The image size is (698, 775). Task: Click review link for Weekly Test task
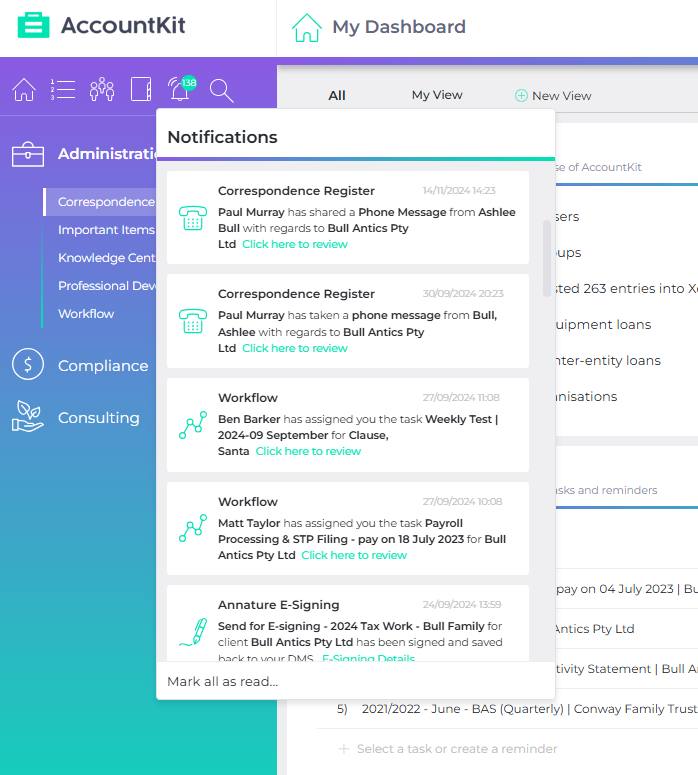tap(308, 451)
